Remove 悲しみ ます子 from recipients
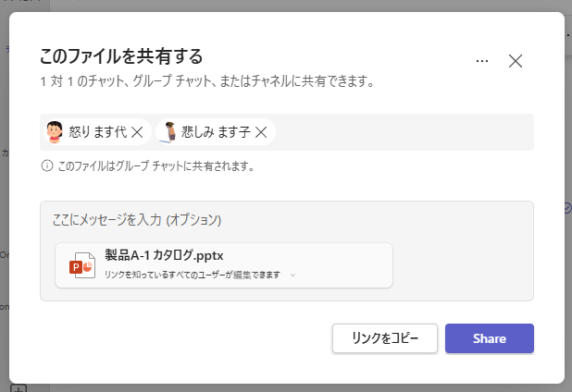The width and height of the screenshot is (572, 392). [x=261, y=132]
